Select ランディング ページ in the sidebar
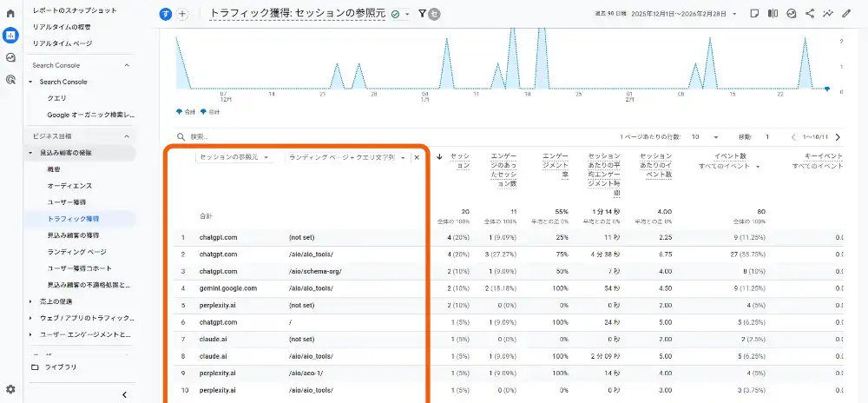 pos(76,252)
